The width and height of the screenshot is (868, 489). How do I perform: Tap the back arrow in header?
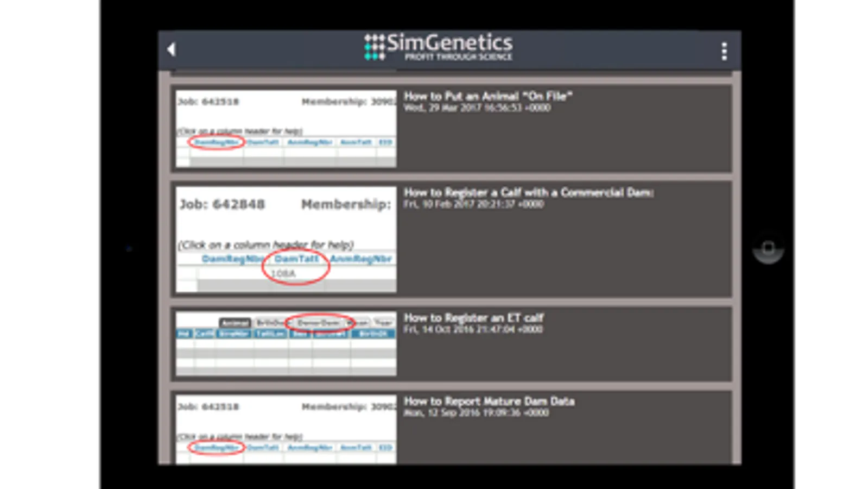[172, 49]
